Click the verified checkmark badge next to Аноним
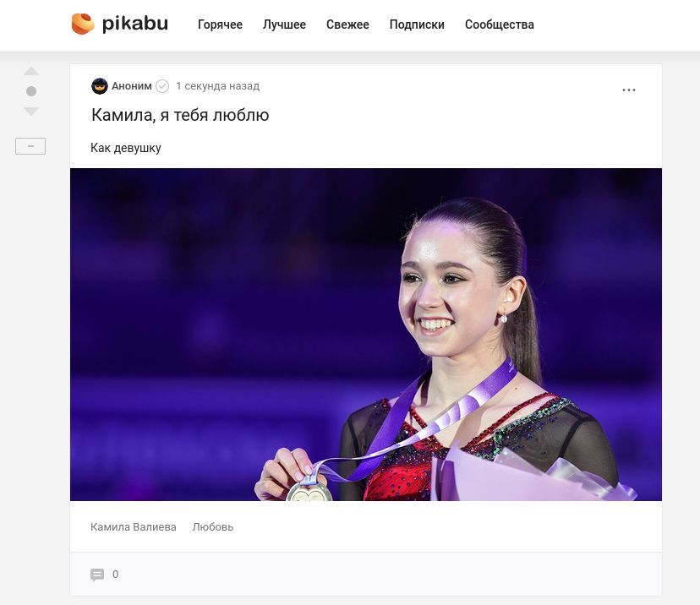This screenshot has height=605, width=700. point(162,86)
